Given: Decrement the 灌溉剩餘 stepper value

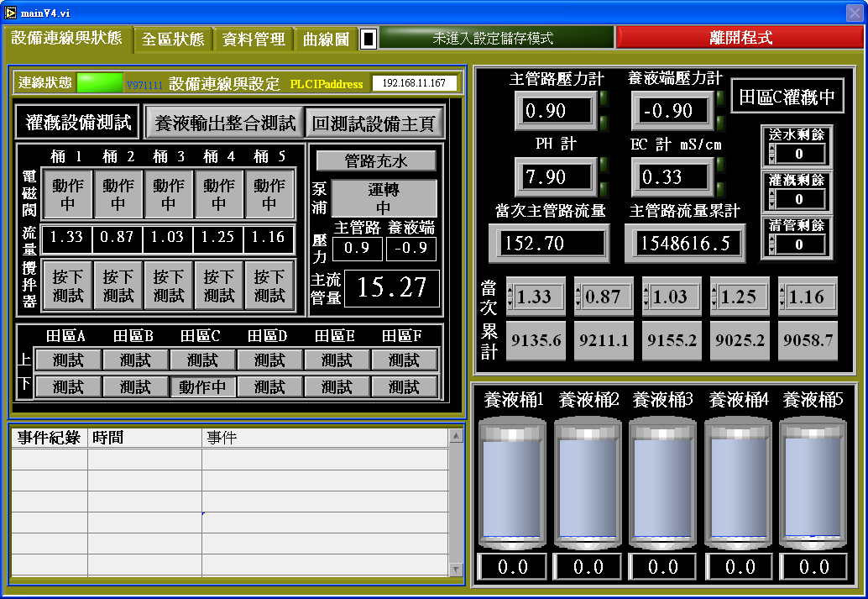Looking at the screenshot, I should [772, 203].
